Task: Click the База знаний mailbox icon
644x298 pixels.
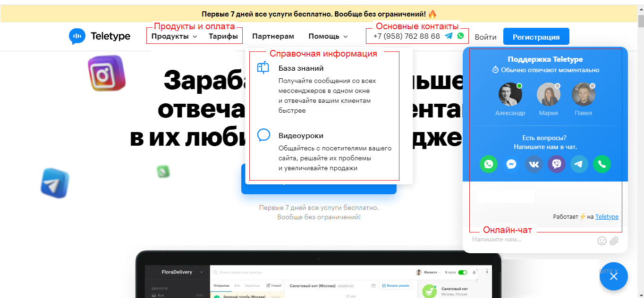Action: 263,68
